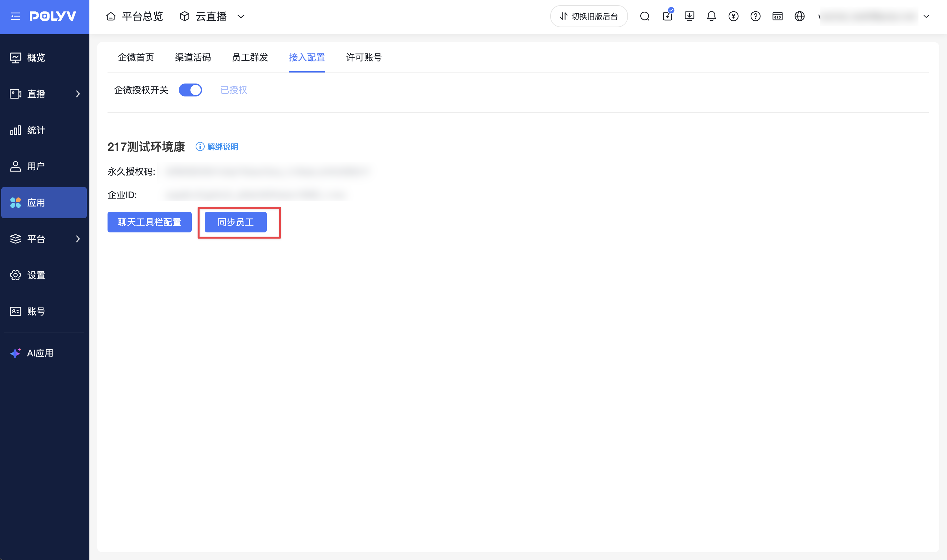Screen dimensions: 947x560
Task: Expand 平台 submenu arrow
Action: pos(78,239)
